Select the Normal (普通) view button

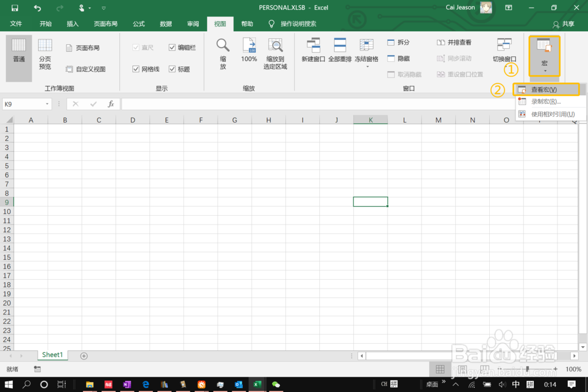coord(19,58)
